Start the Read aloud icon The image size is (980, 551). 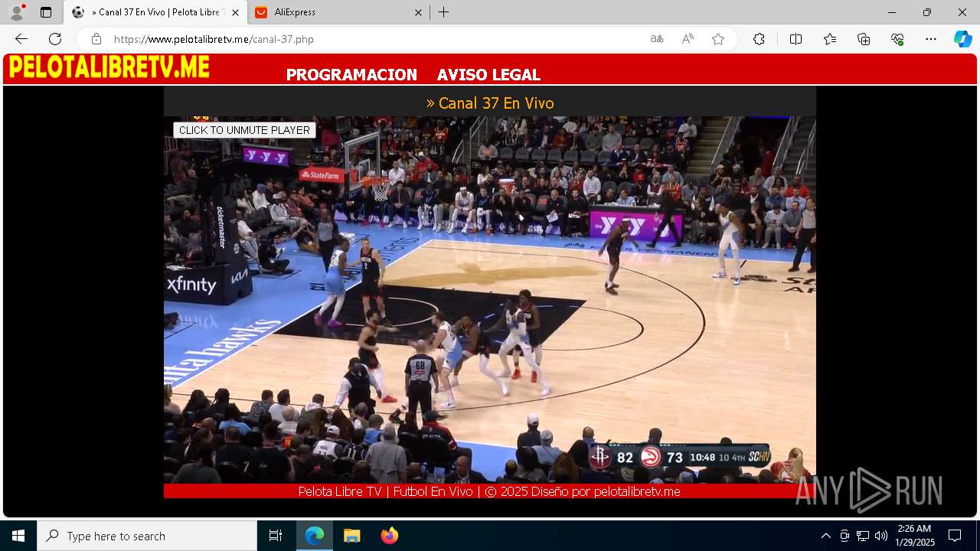point(688,39)
